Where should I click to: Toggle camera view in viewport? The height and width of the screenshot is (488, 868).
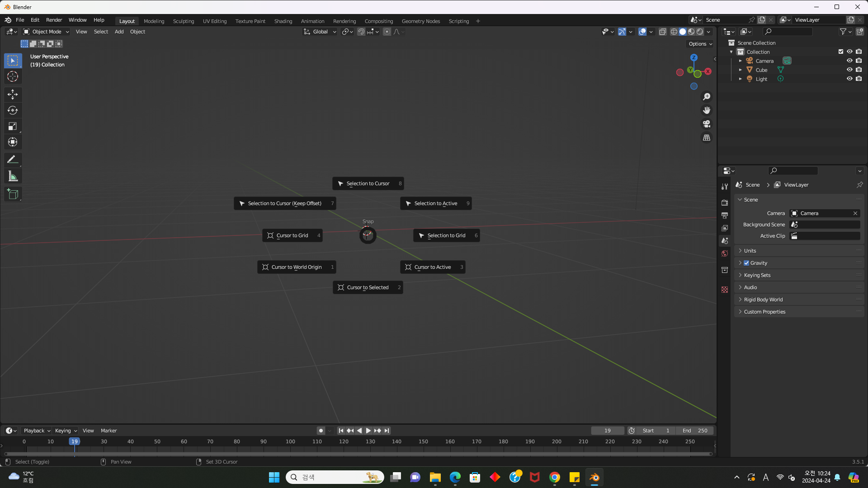[707, 124]
